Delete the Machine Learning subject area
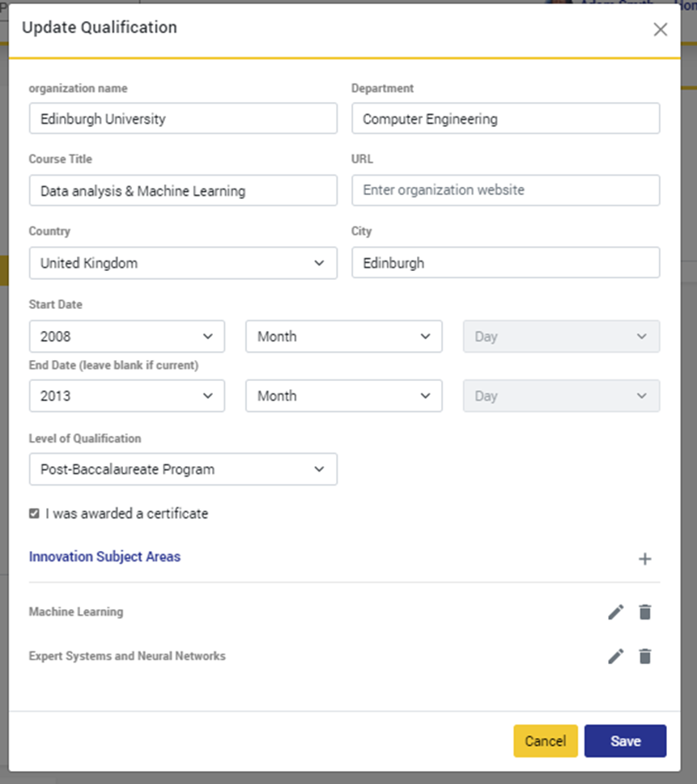The height and width of the screenshot is (784, 697). point(644,612)
